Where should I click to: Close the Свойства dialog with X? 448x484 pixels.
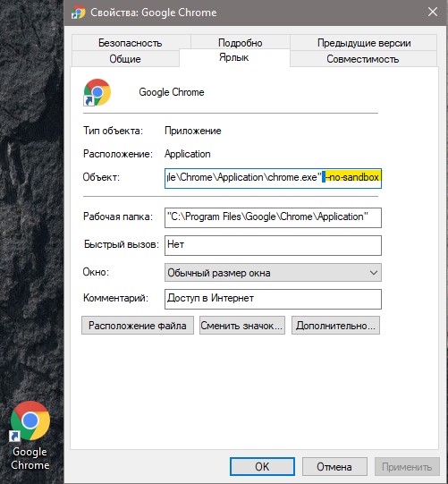coord(433,12)
